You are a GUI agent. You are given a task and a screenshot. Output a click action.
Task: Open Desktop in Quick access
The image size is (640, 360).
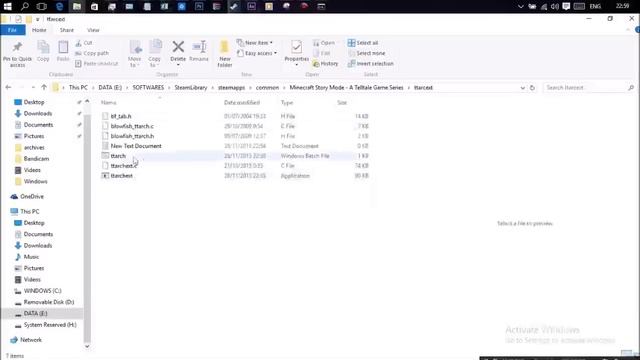pos(34,102)
